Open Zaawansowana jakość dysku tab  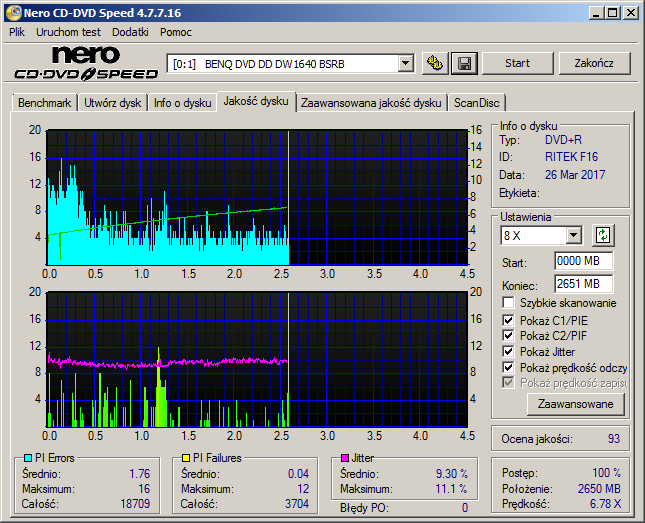[x=371, y=103]
